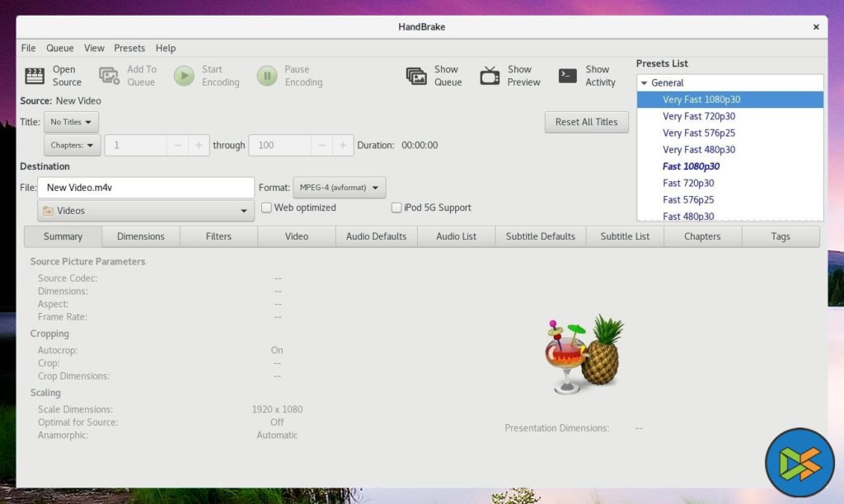
Task: Click the File name input field
Action: 146,188
